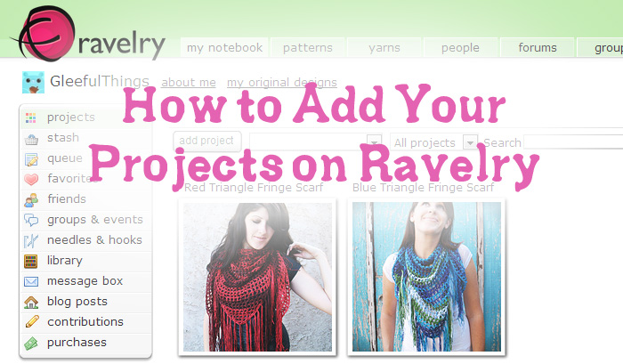Open the stash basket icon
623x364 pixels.
coord(31,139)
